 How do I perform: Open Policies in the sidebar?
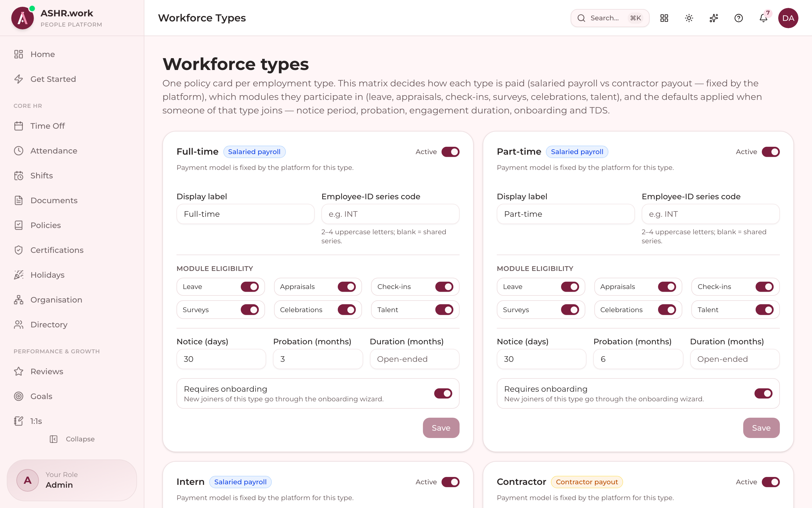(72, 225)
